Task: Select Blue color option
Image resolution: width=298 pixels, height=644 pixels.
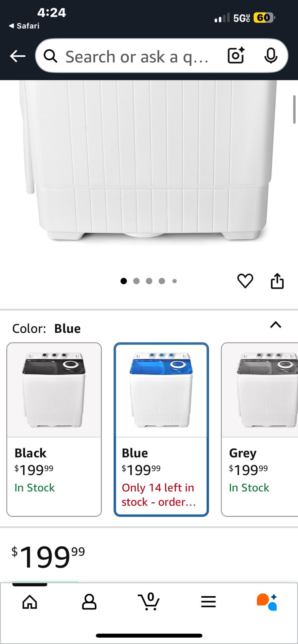Action: tap(161, 429)
